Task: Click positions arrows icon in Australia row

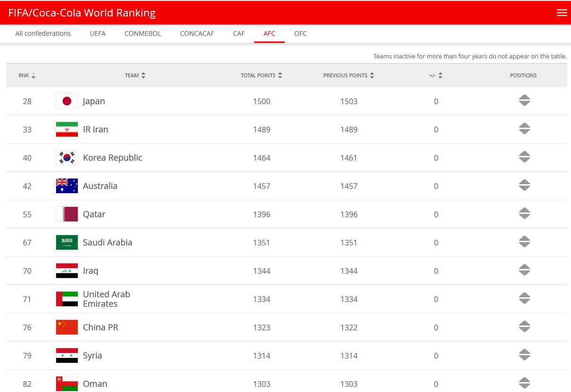Action: [x=524, y=186]
